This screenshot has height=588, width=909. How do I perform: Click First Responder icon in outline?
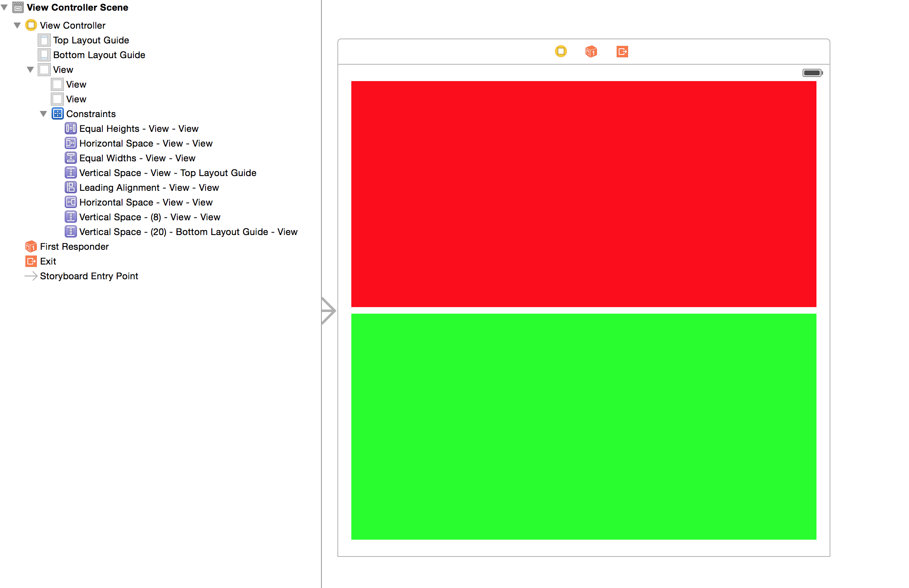click(31, 247)
